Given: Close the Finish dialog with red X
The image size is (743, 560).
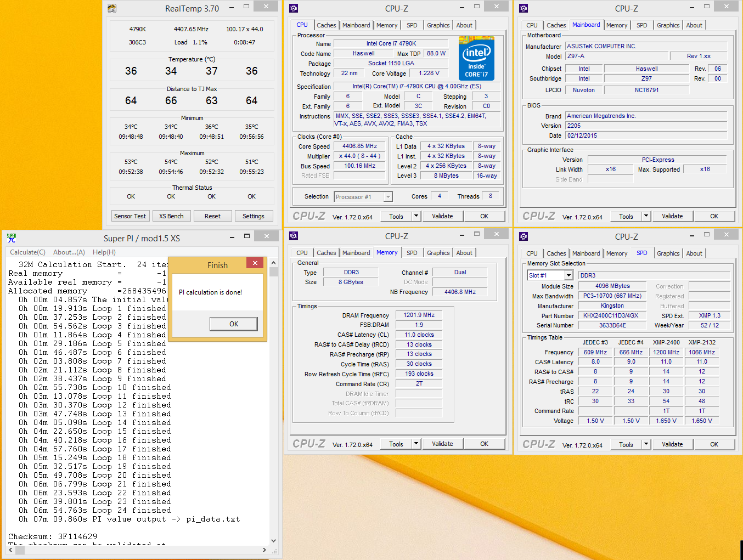Looking at the screenshot, I should [x=255, y=263].
